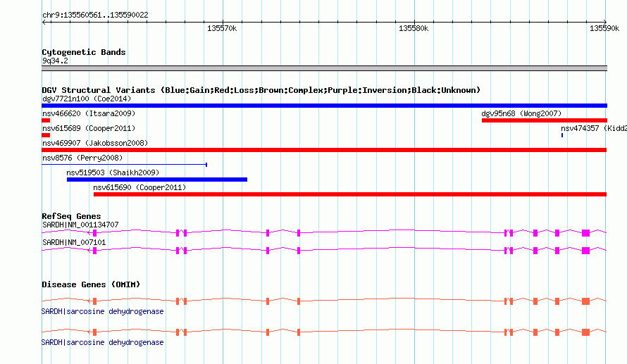Open the second SARDH sarcosine dehydrogenase link
Screen dimensions: 627x364
tap(102, 342)
